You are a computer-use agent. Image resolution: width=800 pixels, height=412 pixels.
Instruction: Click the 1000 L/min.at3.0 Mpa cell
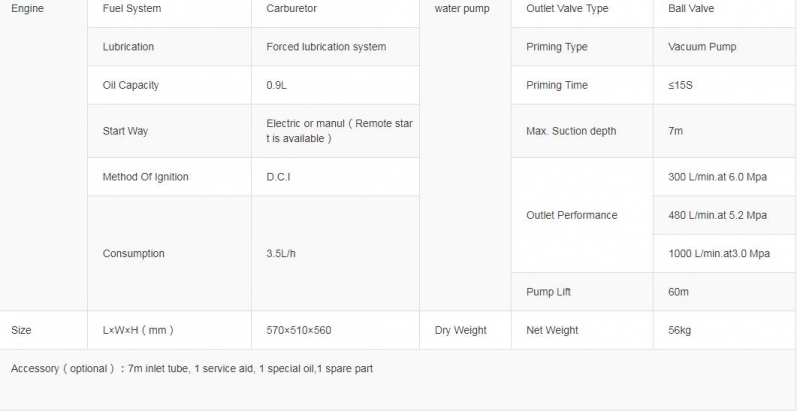tap(724, 253)
